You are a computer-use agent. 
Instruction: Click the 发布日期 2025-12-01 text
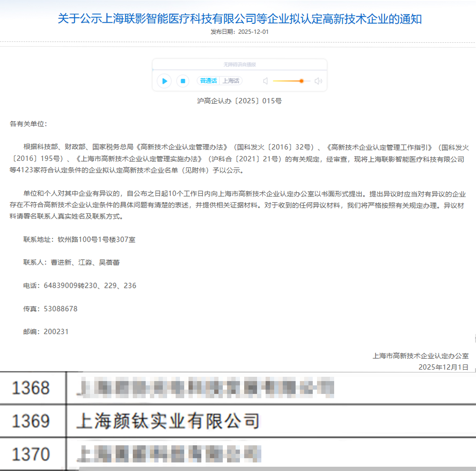tap(239, 32)
